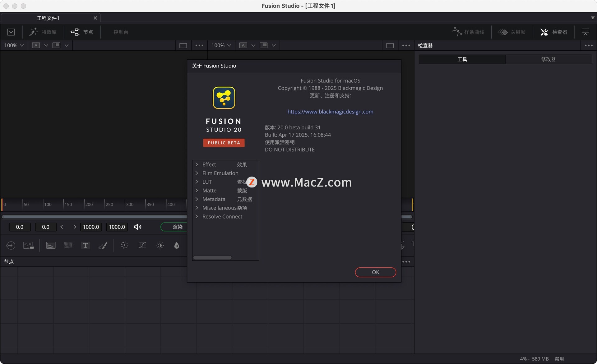This screenshot has height=364, width=597.
Task: Toggle left viewer sub-view picture-in-picture button
Action: [x=56, y=45]
